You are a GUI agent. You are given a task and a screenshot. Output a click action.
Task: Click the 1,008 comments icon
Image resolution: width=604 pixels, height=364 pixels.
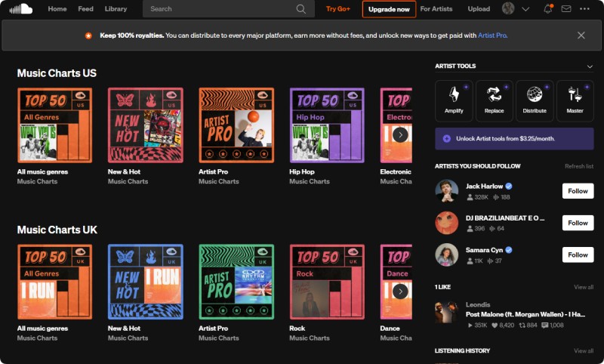pyautogui.click(x=544, y=325)
